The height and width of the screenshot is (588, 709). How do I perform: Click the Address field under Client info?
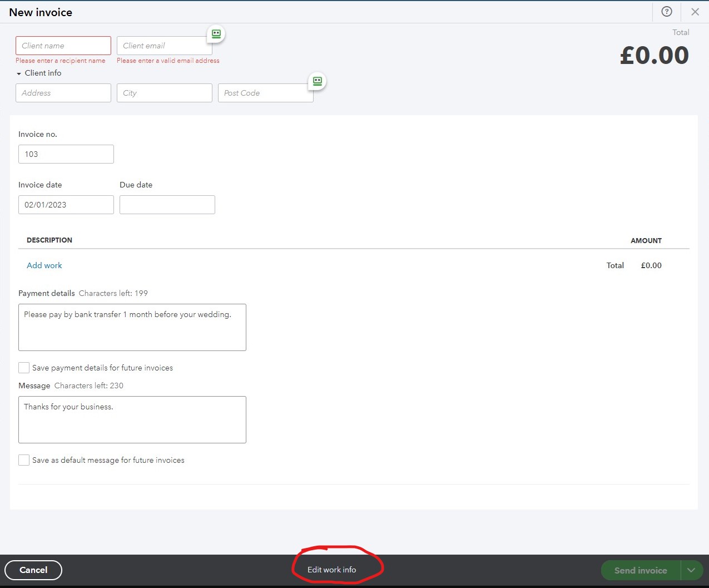[x=63, y=93]
